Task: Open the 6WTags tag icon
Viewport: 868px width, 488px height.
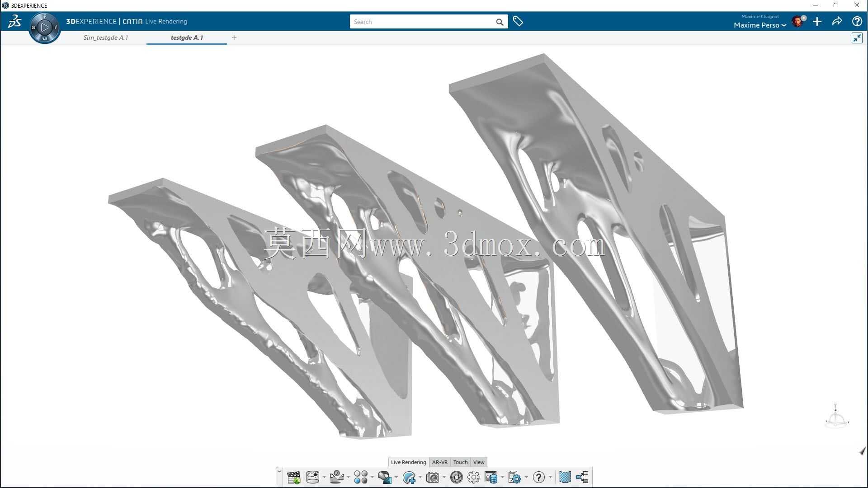Action: pos(518,22)
